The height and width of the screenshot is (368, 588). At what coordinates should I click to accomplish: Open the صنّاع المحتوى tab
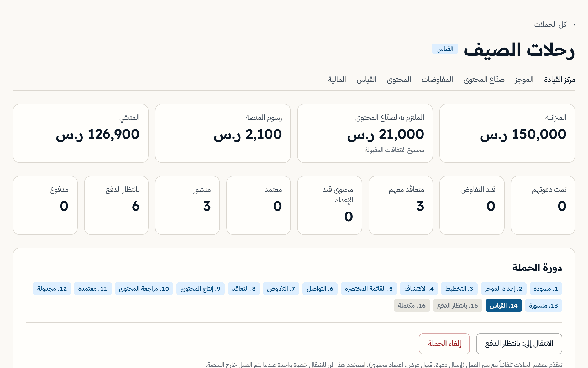pyautogui.click(x=484, y=80)
